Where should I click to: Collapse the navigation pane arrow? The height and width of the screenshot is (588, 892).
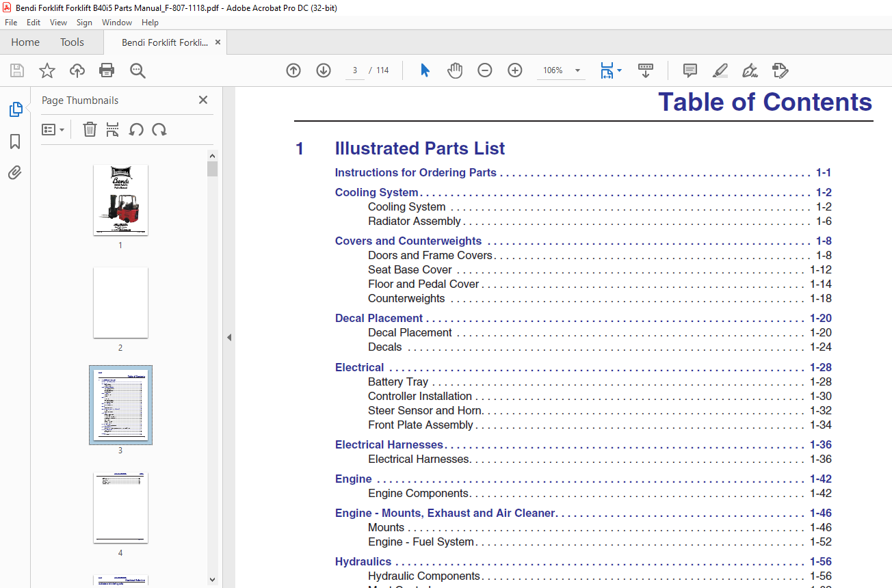pyautogui.click(x=229, y=337)
